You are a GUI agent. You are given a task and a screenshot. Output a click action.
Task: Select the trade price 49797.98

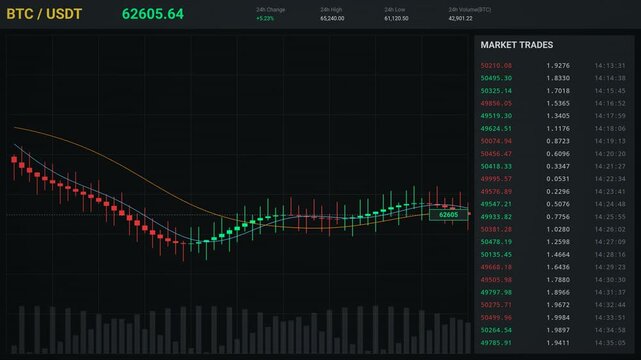point(496,292)
